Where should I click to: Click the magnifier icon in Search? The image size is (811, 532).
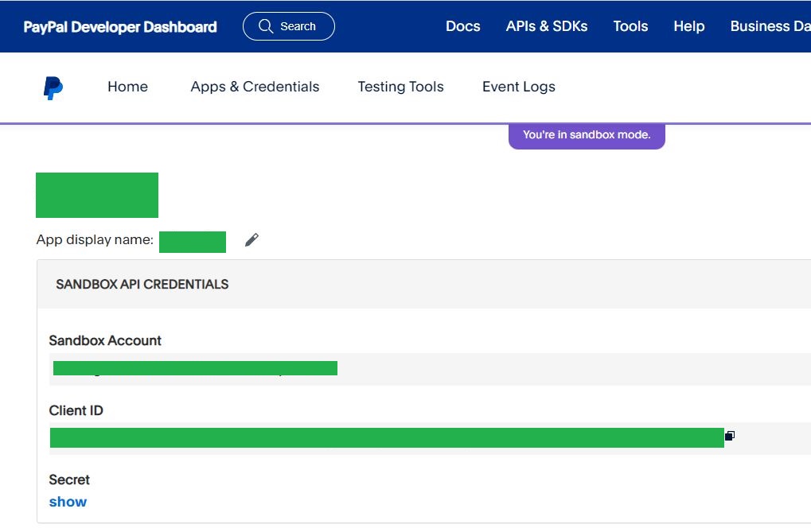click(267, 26)
